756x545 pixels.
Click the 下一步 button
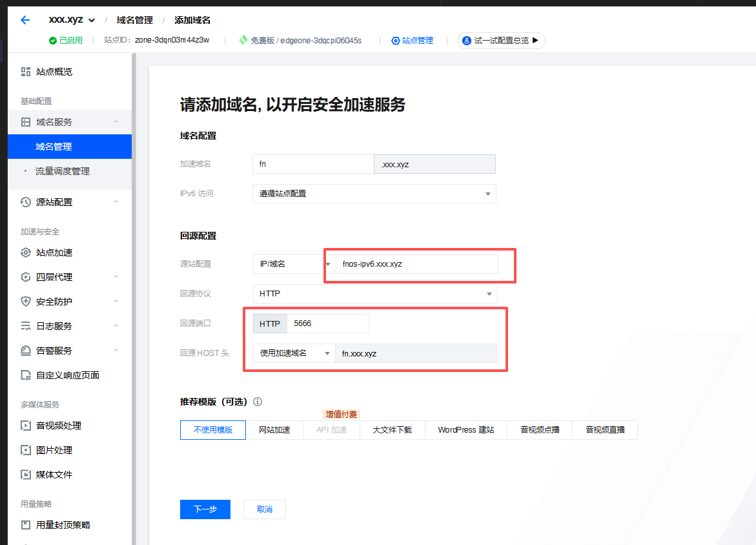coord(205,509)
